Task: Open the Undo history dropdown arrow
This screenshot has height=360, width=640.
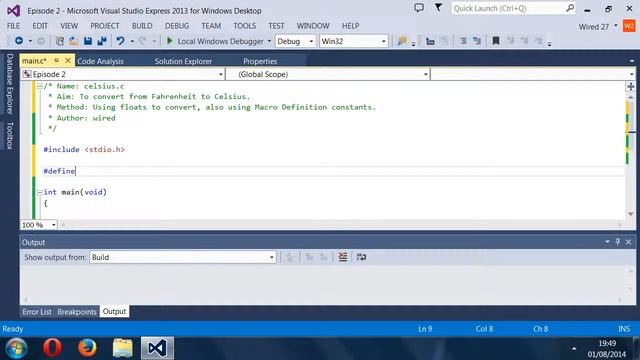Action: point(132,41)
